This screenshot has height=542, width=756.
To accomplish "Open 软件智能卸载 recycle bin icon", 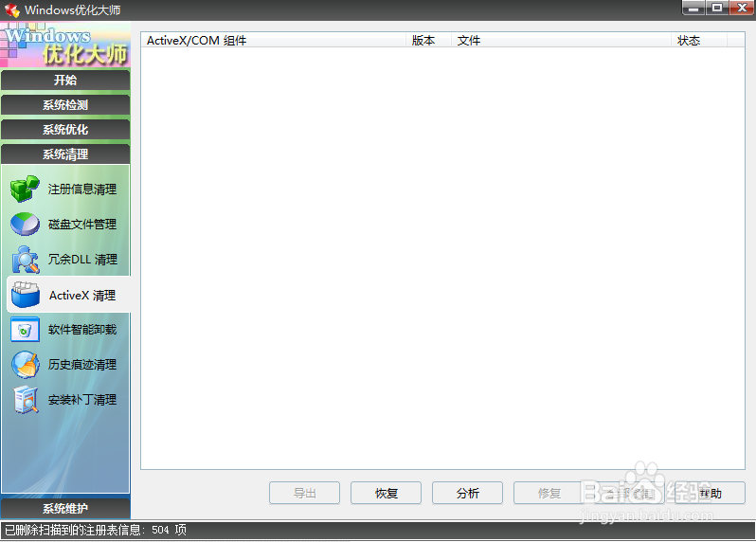I will 25,330.
